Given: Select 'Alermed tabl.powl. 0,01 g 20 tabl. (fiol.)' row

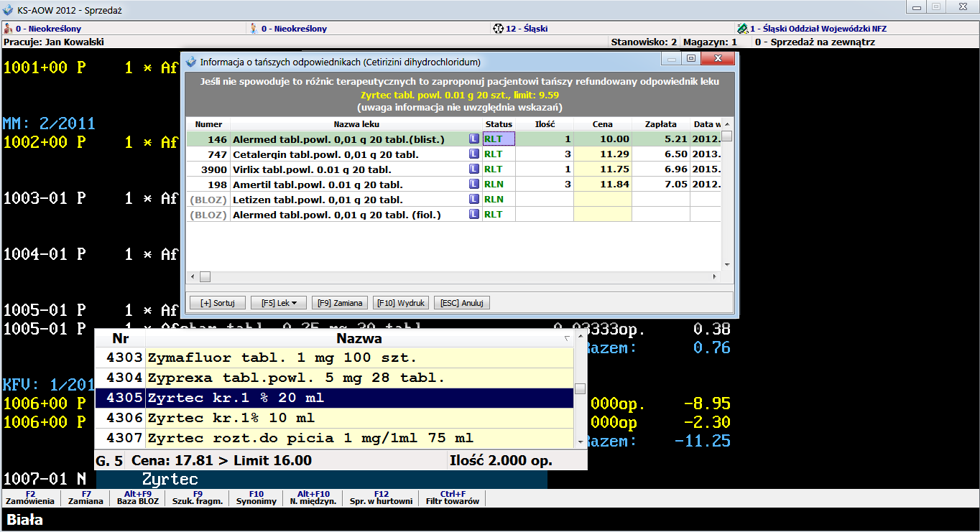Looking at the screenshot, I should pos(453,214).
